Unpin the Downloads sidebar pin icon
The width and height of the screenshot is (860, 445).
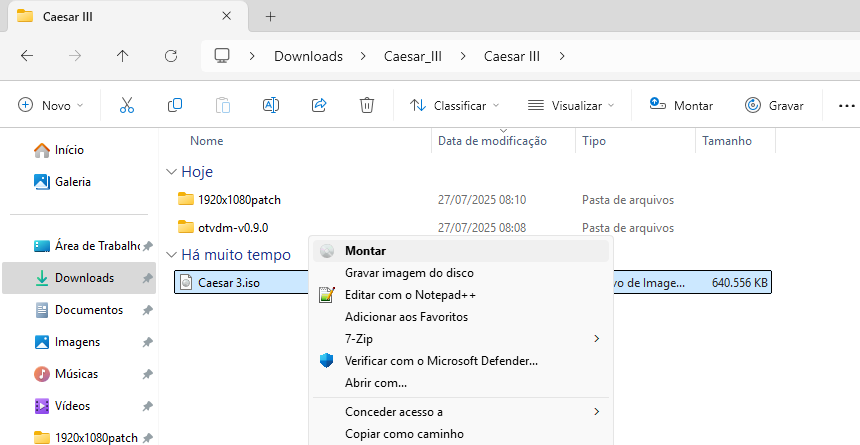click(x=148, y=278)
